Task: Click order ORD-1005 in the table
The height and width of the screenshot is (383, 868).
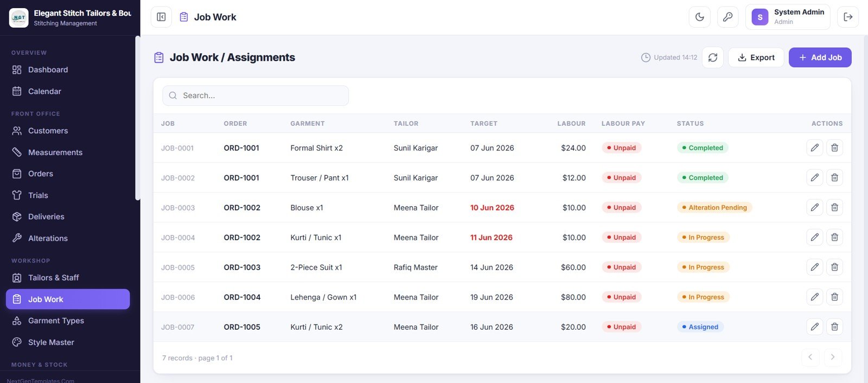Action: click(242, 327)
